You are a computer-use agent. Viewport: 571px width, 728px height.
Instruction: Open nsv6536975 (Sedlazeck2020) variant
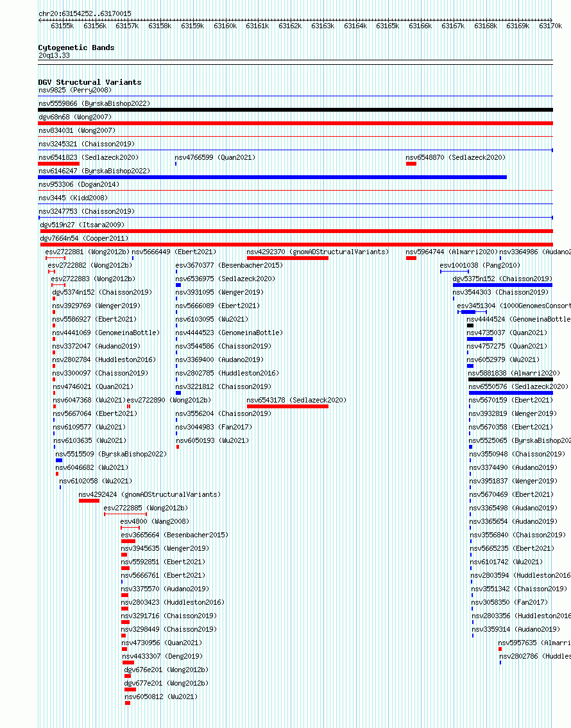tap(225, 279)
